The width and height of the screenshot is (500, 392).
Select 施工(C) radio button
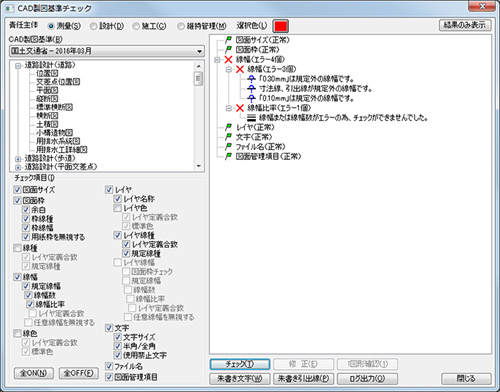point(136,26)
